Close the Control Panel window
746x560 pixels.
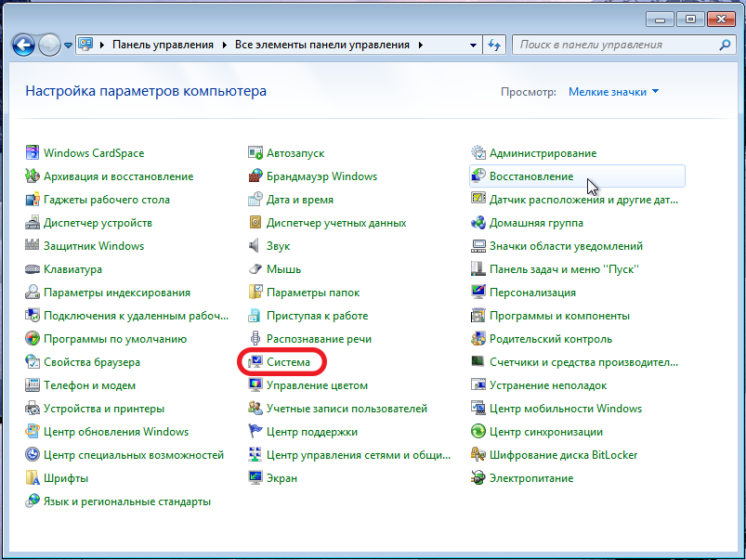pos(721,20)
